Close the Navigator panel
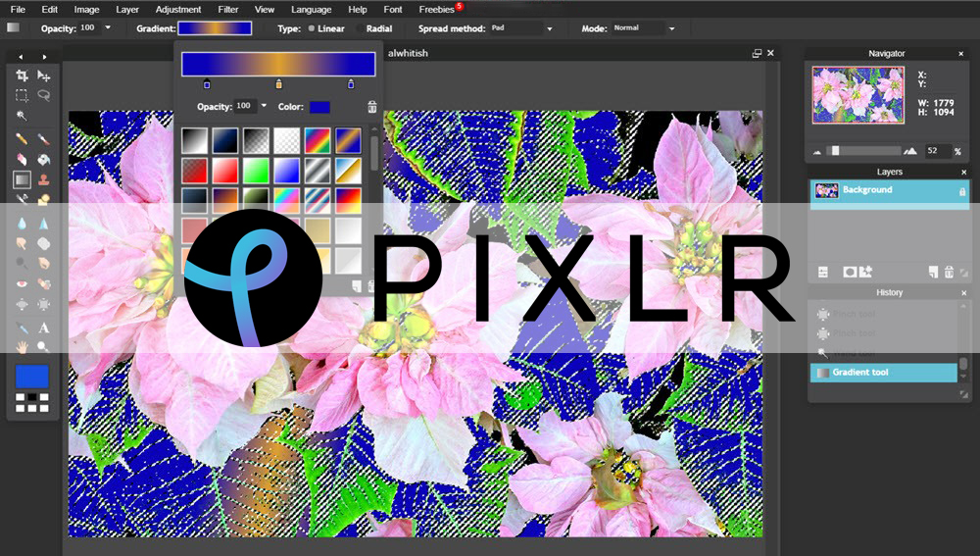Viewport: 980px width, 556px height. coord(961,54)
